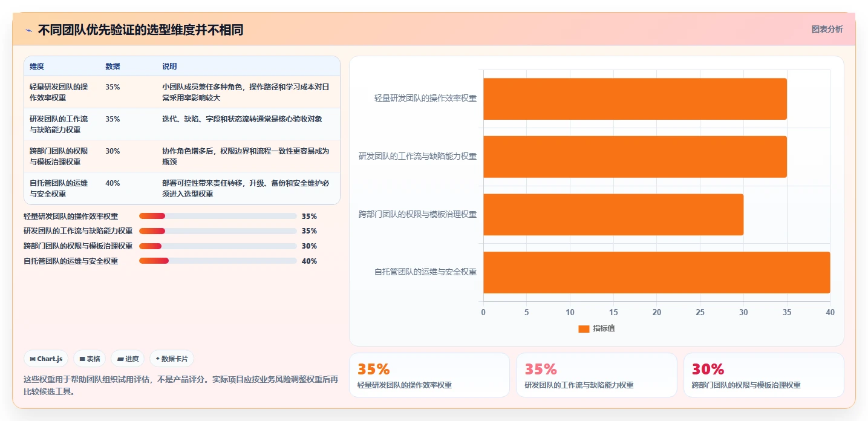Click chart axis label 跨部门团队的权限与模板治理权重

417,214
